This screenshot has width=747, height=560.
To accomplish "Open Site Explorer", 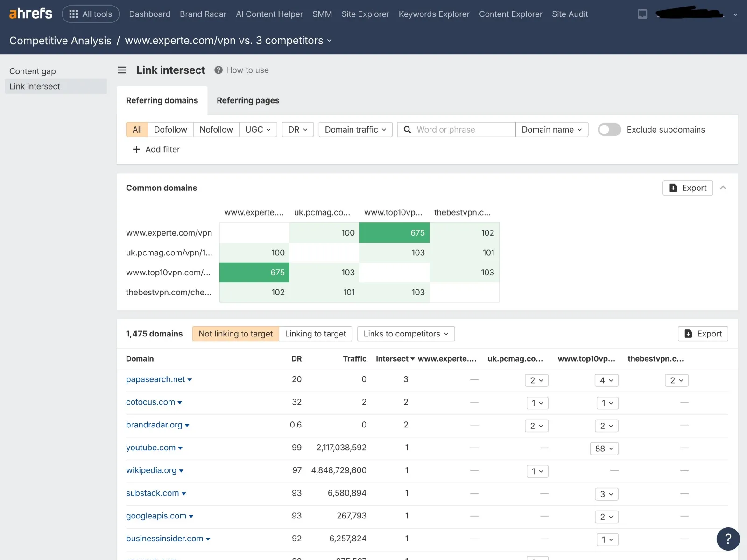I will [x=365, y=14].
